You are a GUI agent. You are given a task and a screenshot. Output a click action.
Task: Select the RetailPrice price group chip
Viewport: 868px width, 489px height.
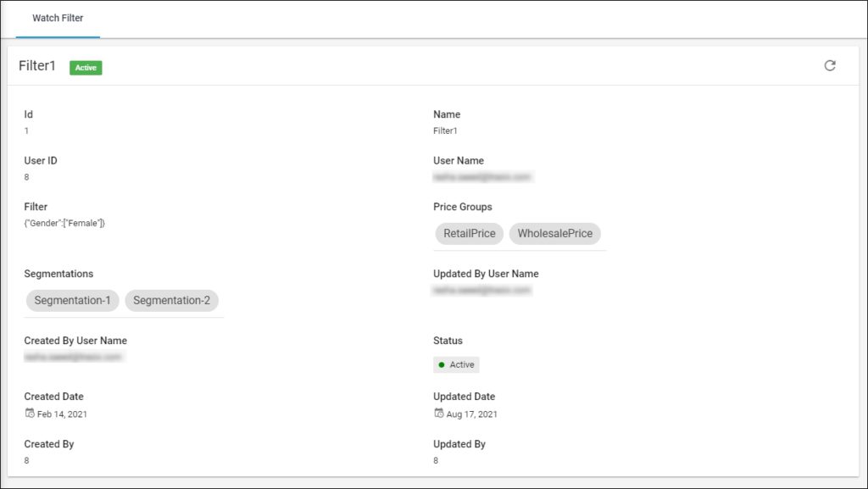pos(469,234)
